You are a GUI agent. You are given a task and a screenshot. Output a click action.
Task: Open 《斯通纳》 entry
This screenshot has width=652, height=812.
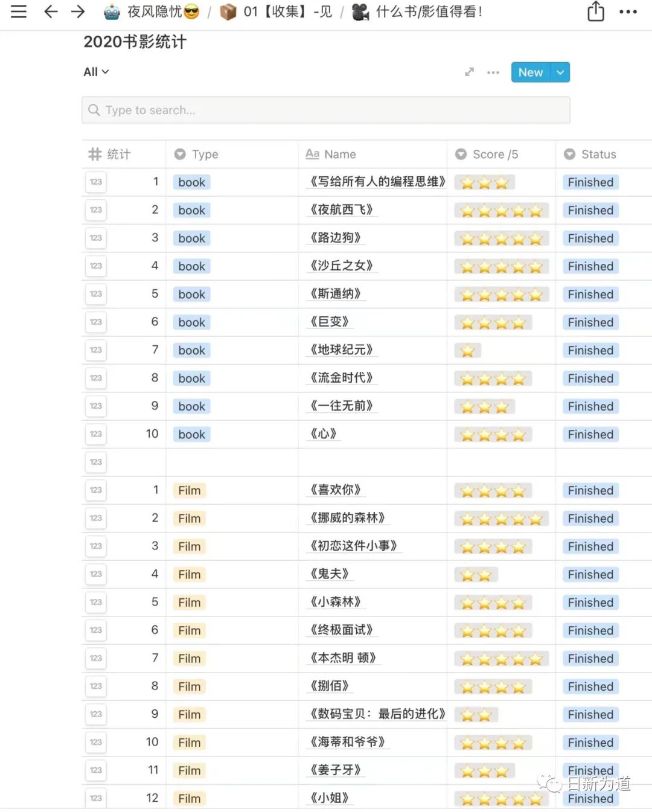tap(336, 294)
